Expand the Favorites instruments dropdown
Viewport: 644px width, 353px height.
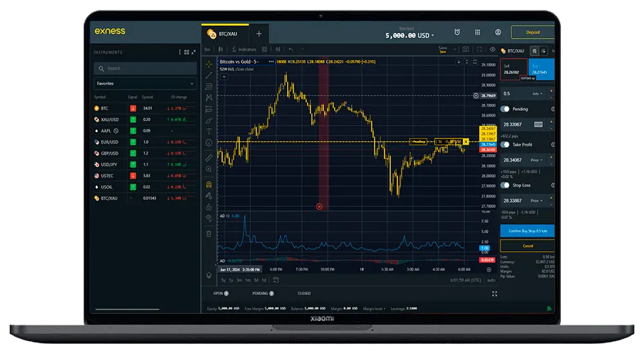click(145, 84)
